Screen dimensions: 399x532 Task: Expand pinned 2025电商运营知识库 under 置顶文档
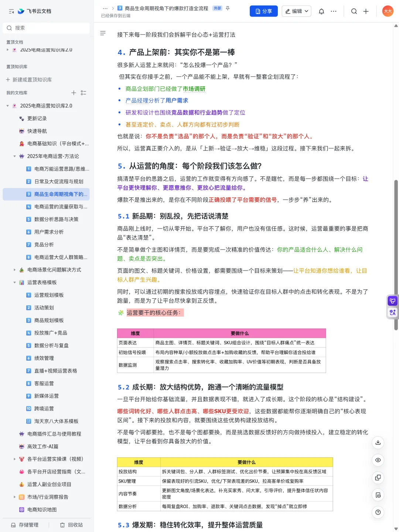point(8,50)
